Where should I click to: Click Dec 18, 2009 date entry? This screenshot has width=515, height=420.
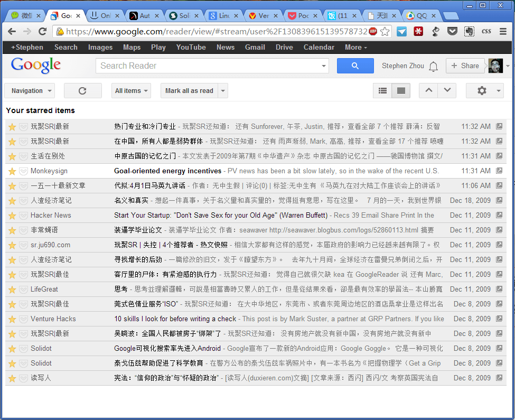click(x=470, y=200)
